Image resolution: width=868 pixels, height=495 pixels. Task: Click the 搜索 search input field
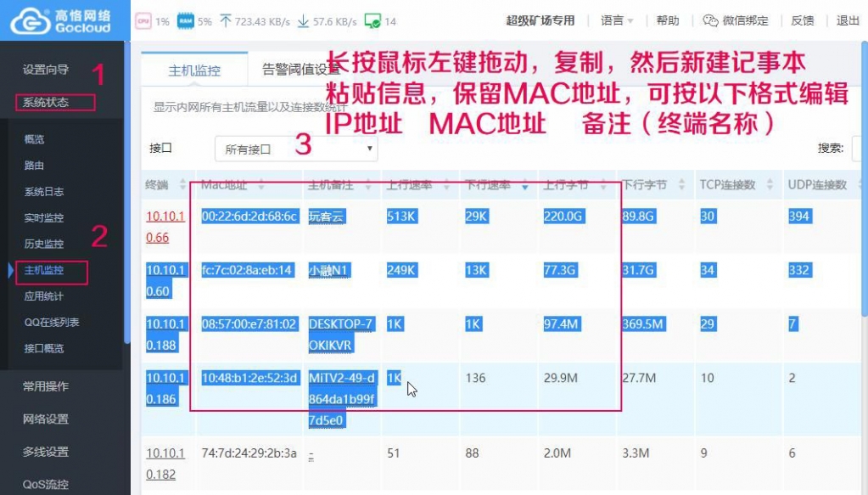click(x=859, y=149)
